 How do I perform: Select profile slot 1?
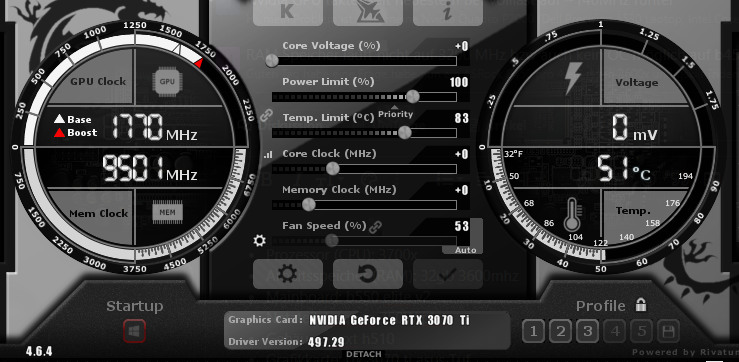point(534,332)
